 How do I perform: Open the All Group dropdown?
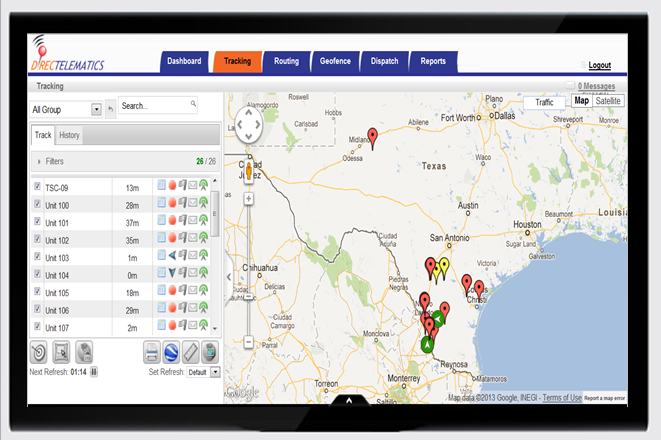97,109
